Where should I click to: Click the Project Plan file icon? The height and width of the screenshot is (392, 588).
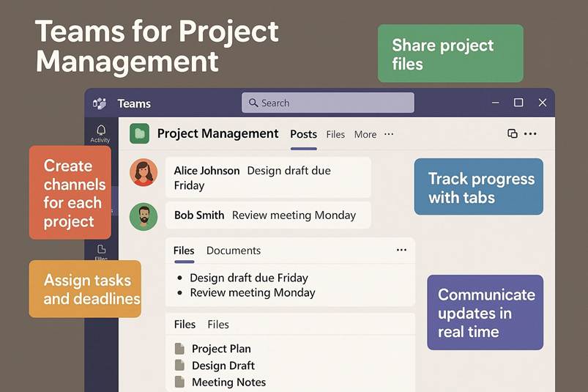[x=179, y=349]
